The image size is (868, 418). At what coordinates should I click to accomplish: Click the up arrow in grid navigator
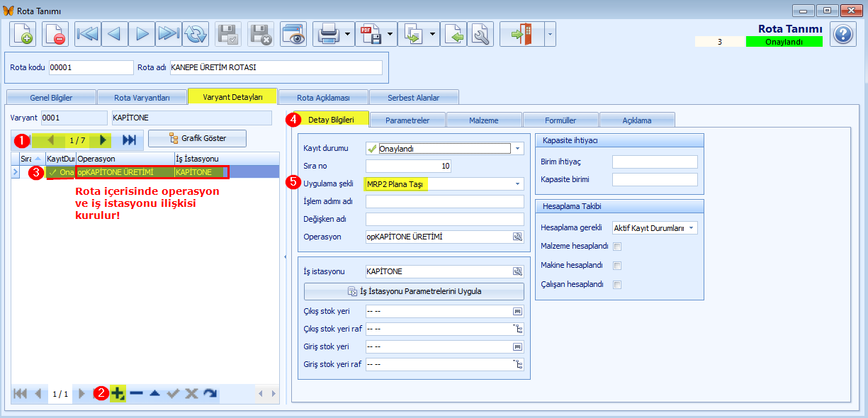click(x=154, y=393)
